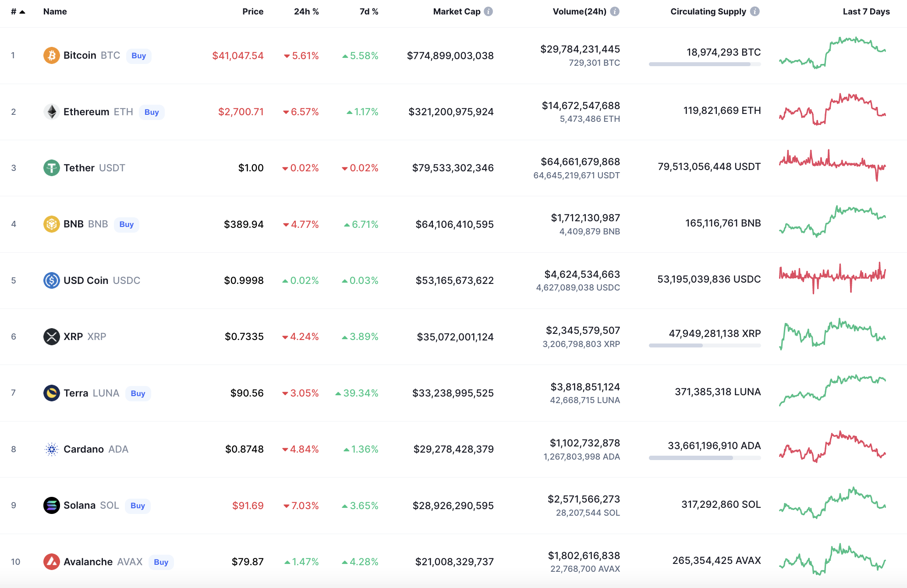The height and width of the screenshot is (588, 907).
Task: Sort table by 7d % header
Action: tap(368, 12)
